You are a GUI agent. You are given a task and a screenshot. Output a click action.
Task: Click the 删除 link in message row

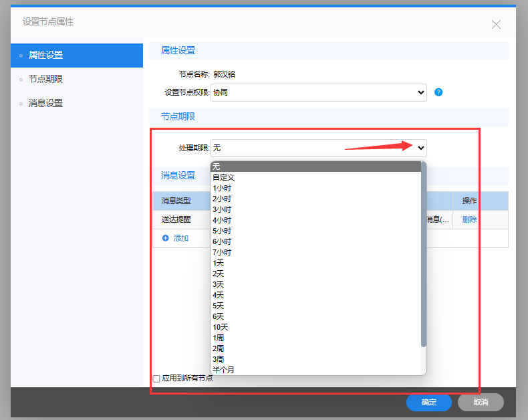click(469, 219)
